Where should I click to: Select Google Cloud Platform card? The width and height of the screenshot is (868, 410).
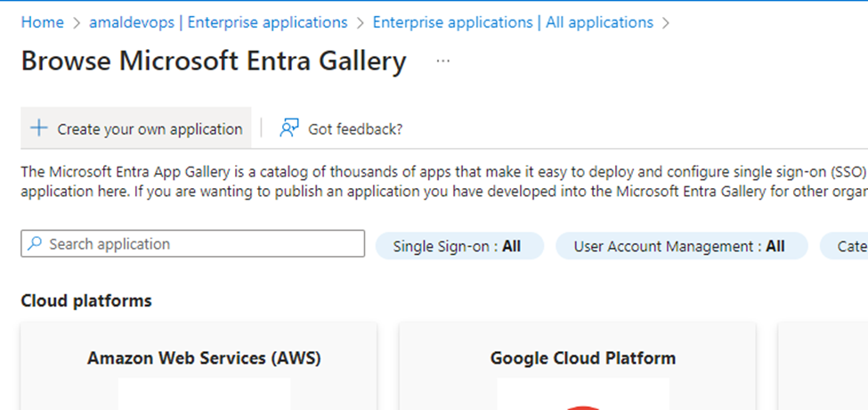578,367
